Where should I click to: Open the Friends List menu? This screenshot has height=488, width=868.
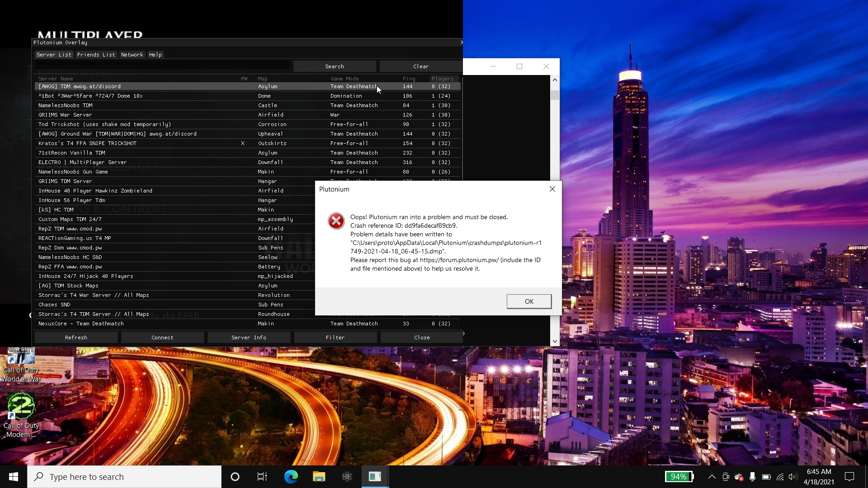[x=96, y=55]
